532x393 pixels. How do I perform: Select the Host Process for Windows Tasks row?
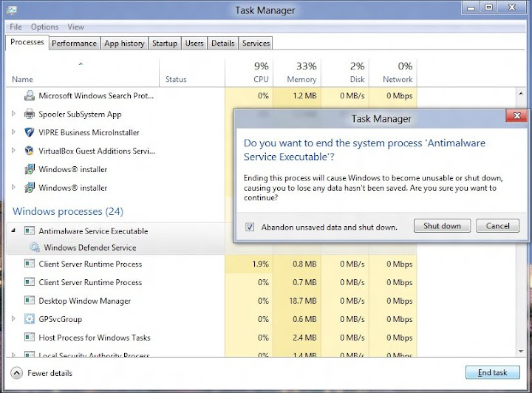coord(211,337)
